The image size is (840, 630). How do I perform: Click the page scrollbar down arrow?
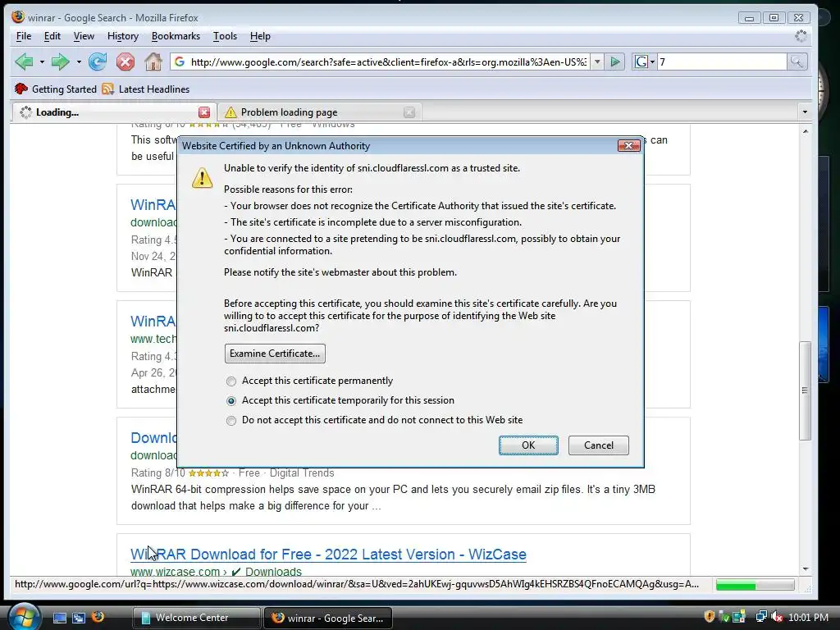(x=806, y=569)
